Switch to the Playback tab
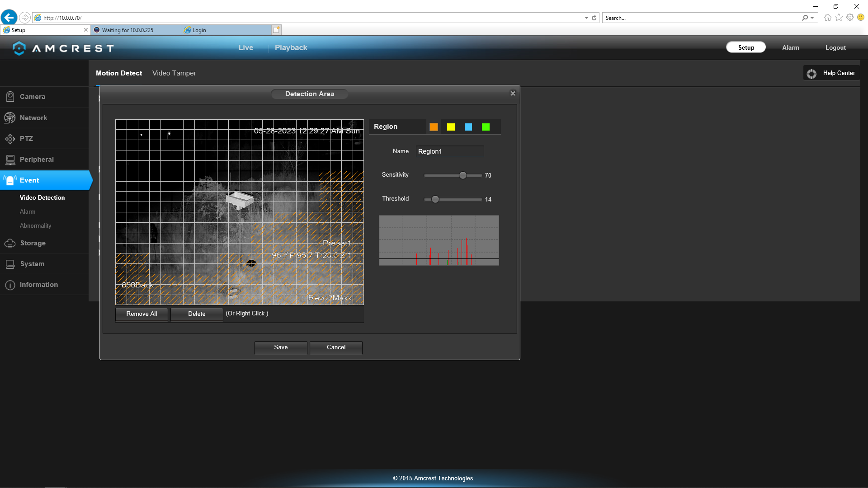This screenshot has height=488, width=868. coord(291,48)
